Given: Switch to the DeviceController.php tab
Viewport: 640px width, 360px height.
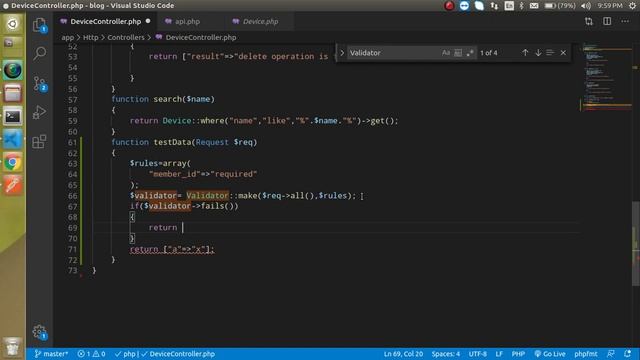Looking at the screenshot, I should coord(105,21).
